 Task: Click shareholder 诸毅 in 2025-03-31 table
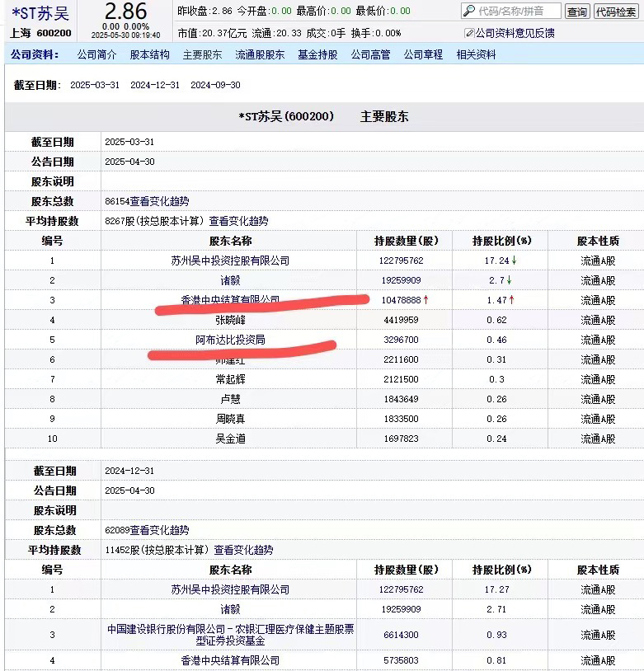coord(230,280)
